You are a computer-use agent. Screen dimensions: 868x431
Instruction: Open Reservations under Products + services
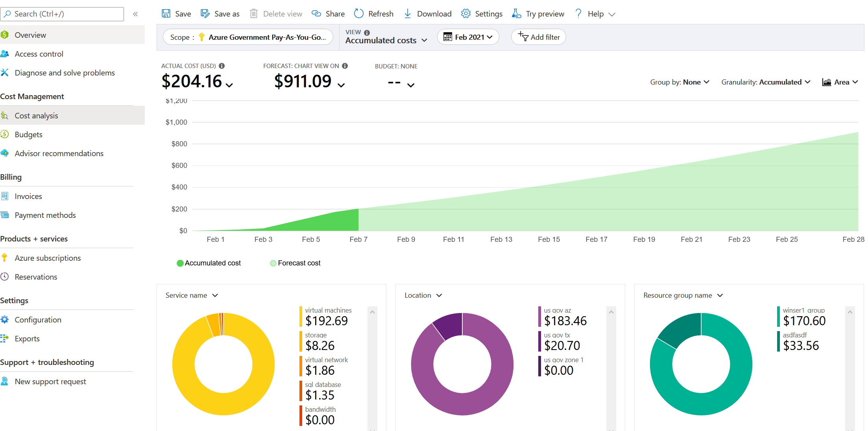(72, 277)
